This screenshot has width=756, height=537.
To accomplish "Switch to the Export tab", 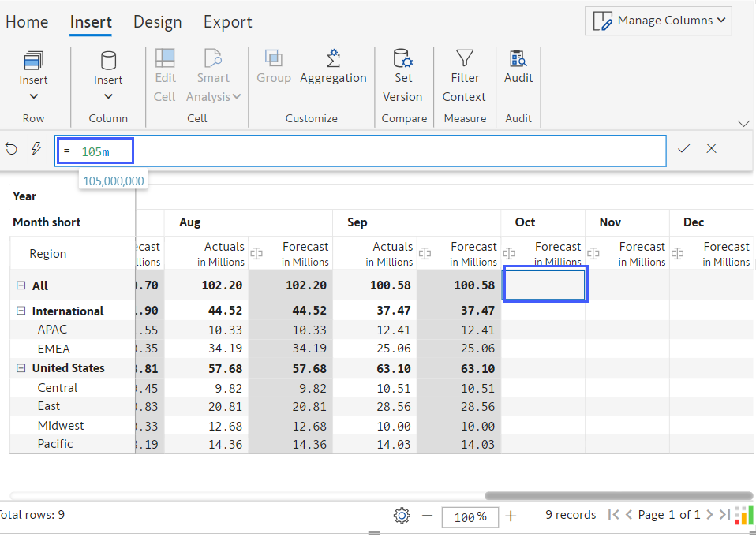I will pyautogui.click(x=227, y=22).
